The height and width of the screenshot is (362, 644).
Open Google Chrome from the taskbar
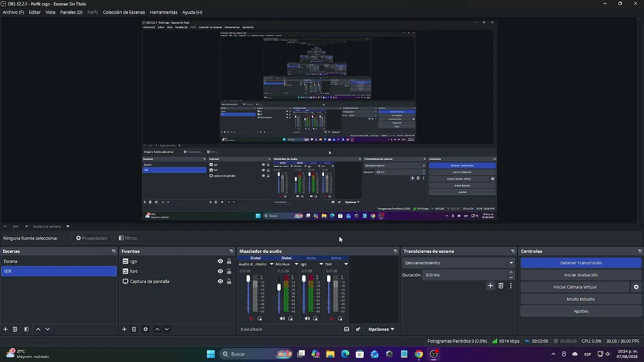pyautogui.click(x=419, y=354)
